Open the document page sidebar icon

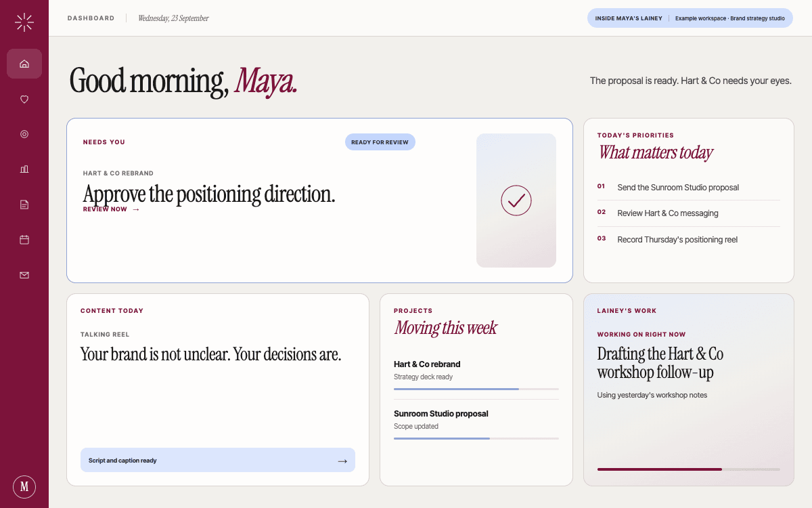click(x=24, y=205)
